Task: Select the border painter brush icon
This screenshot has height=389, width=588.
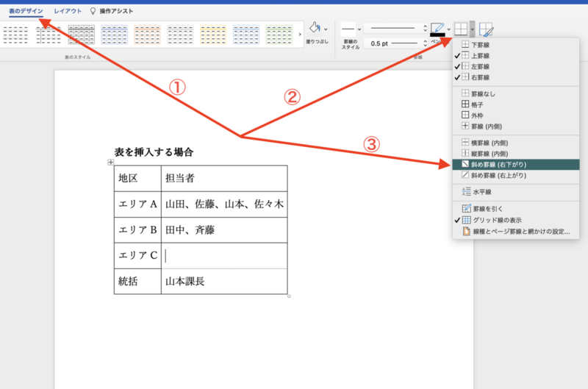Action: [x=487, y=29]
